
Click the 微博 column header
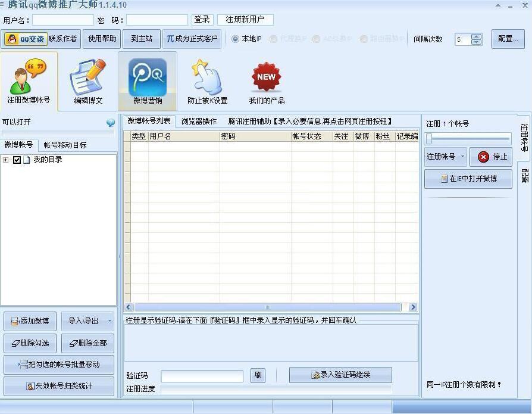click(x=364, y=136)
